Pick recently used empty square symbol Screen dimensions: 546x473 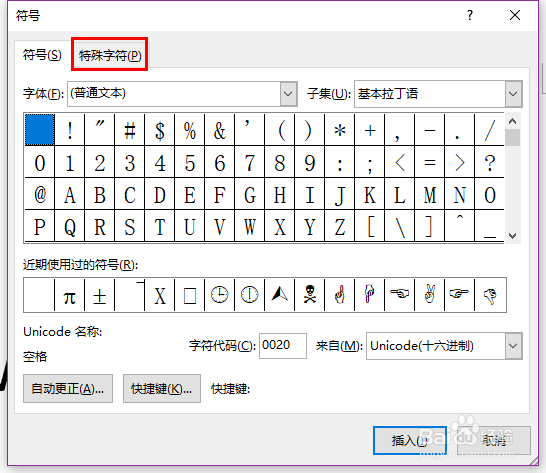(189, 295)
